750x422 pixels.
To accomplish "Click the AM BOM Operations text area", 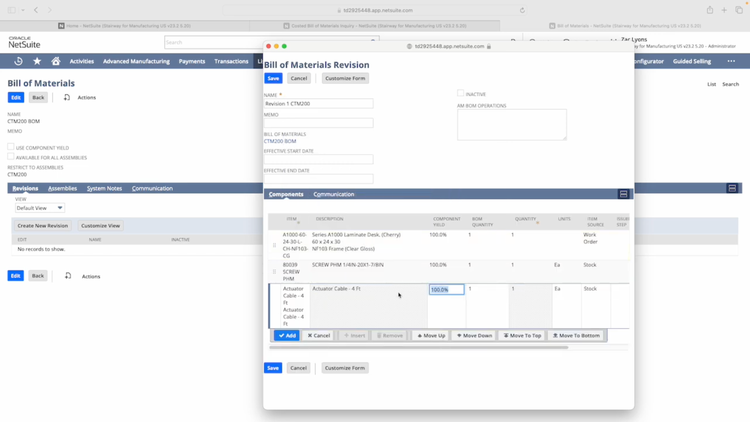I will (x=512, y=125).
